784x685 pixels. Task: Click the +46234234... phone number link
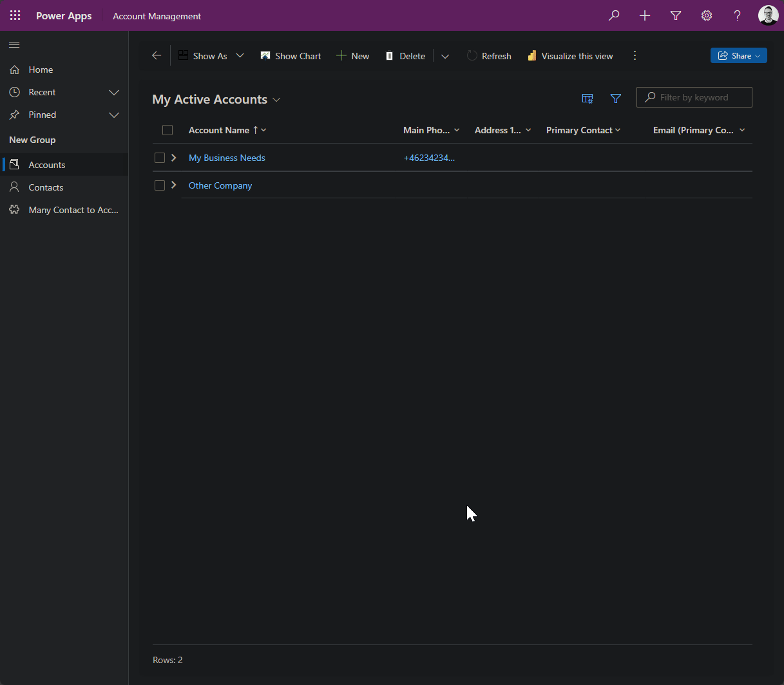click(x=429, y=158)
